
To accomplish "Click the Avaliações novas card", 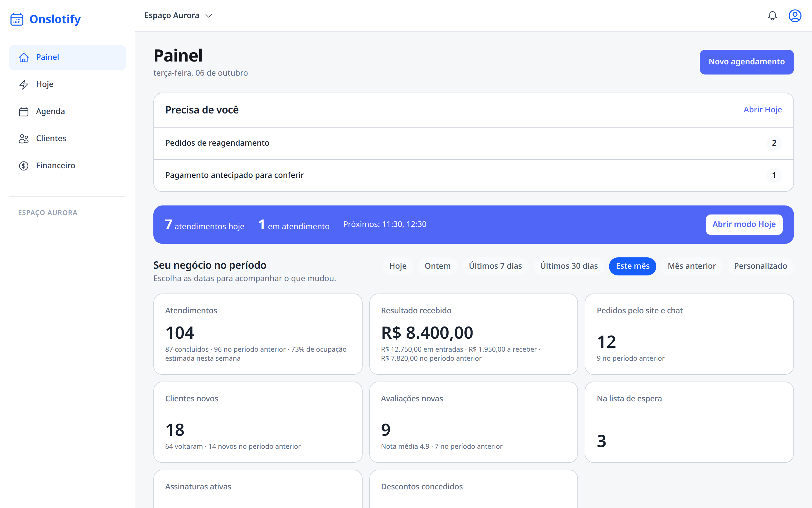I will pos(473,422).
